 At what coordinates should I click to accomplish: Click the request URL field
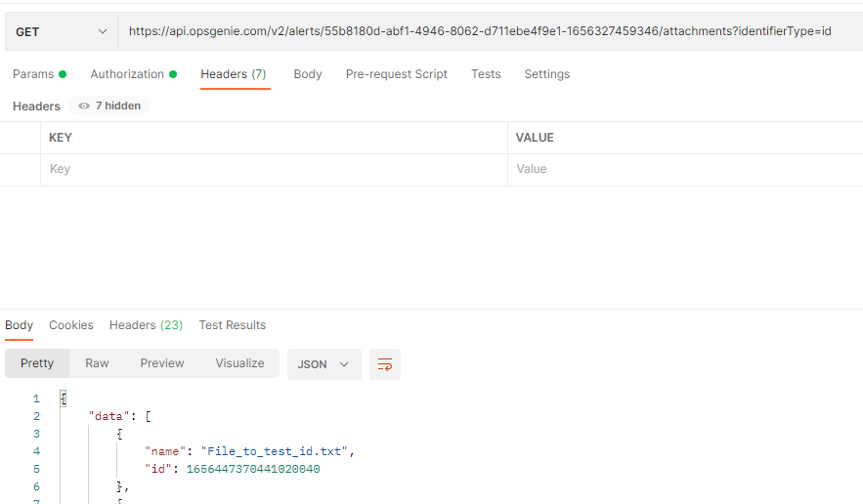(x=490, y=31)
